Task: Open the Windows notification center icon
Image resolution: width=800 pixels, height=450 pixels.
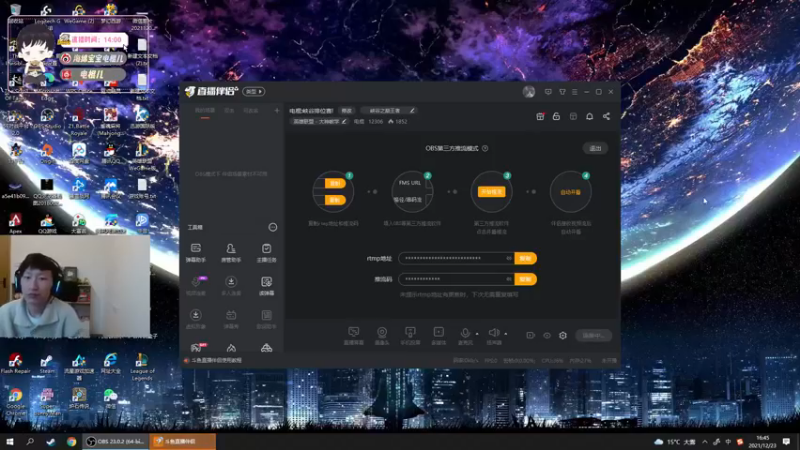Action: (787, 441)
